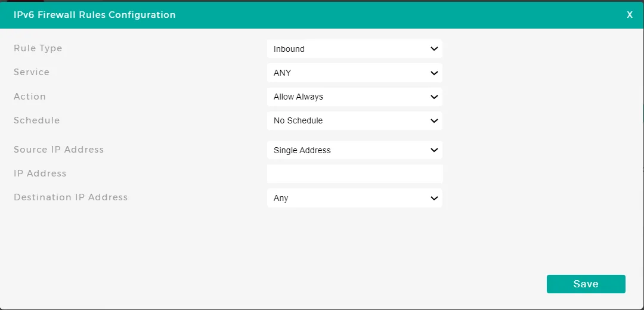The image size is (644, 310).
Task: Click the chevron arrow on Destination IP Address field
Action: tap(434, 198)
